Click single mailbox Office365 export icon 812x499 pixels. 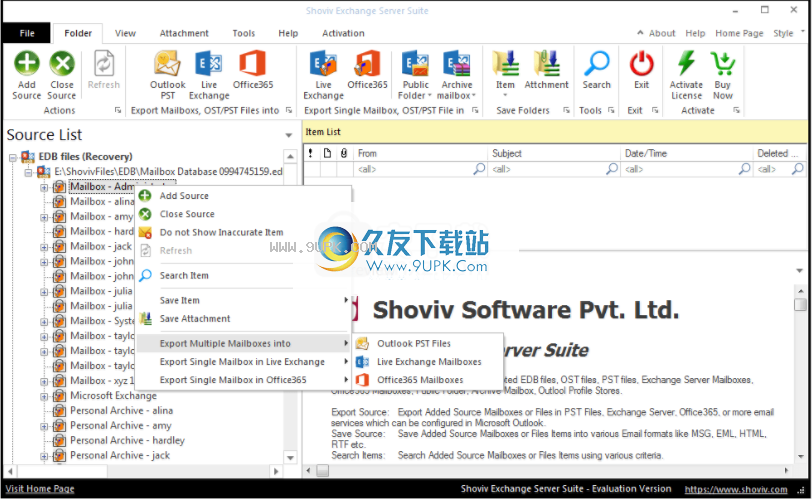click(367, 64)
